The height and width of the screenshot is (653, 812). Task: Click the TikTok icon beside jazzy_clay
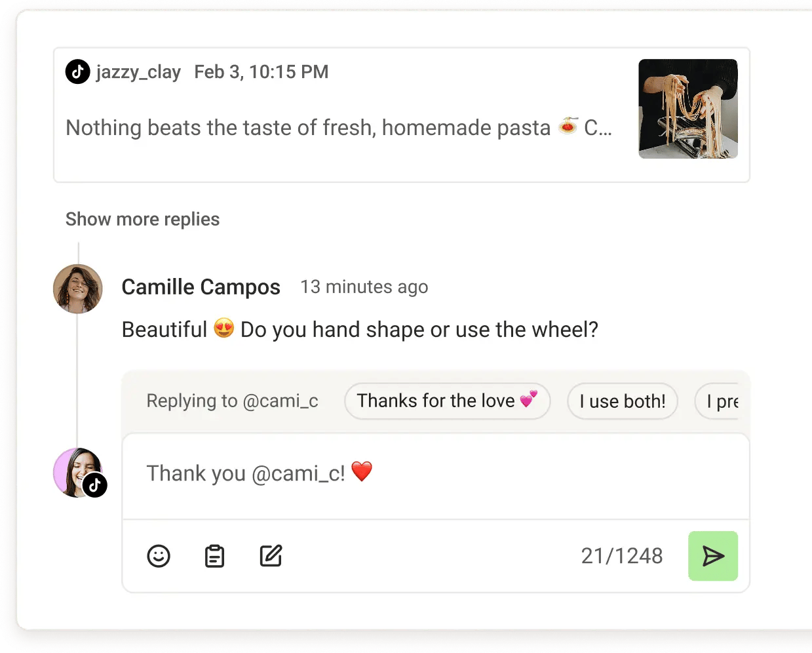pyautogui.click(x=77, y=71)
